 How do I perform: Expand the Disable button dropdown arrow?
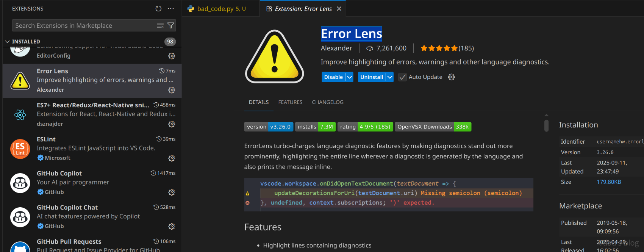tap(350, 77)
